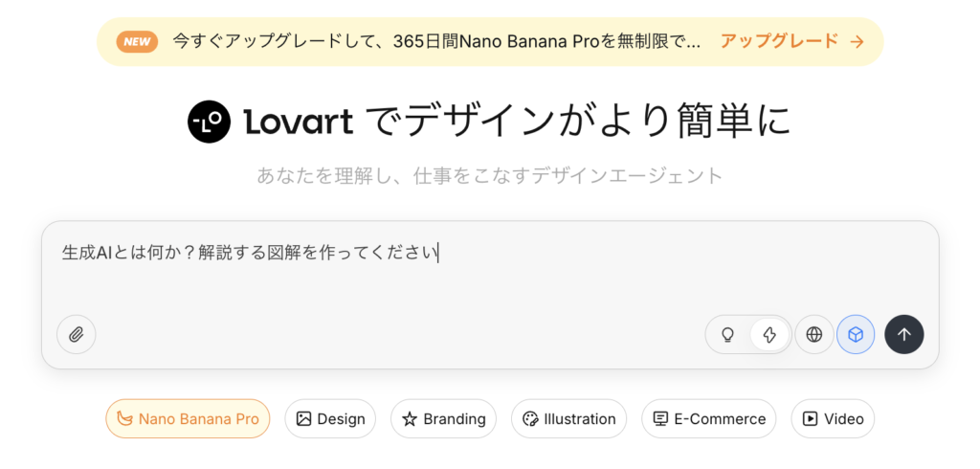Click the Lovart round logo icon

tap(210, 122)
